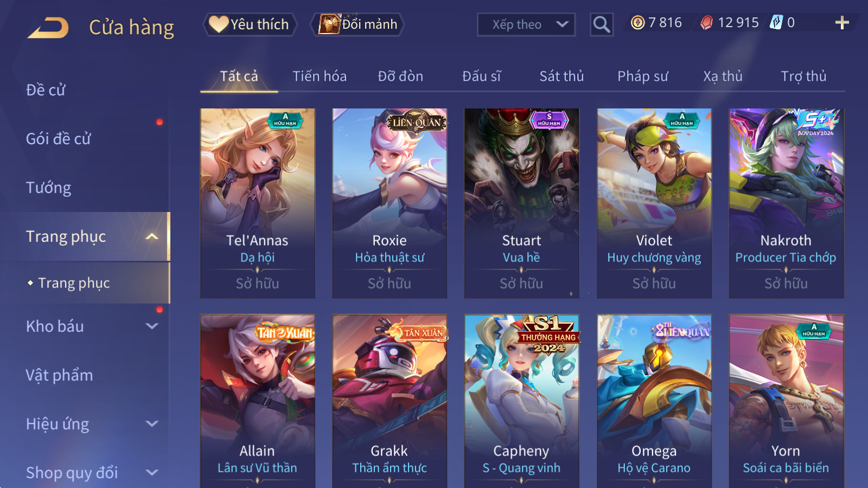The height and width of the screenshot is (488, 868).
Task: Click the gold coin icon showing 7 816
Action: coord(638,22)
